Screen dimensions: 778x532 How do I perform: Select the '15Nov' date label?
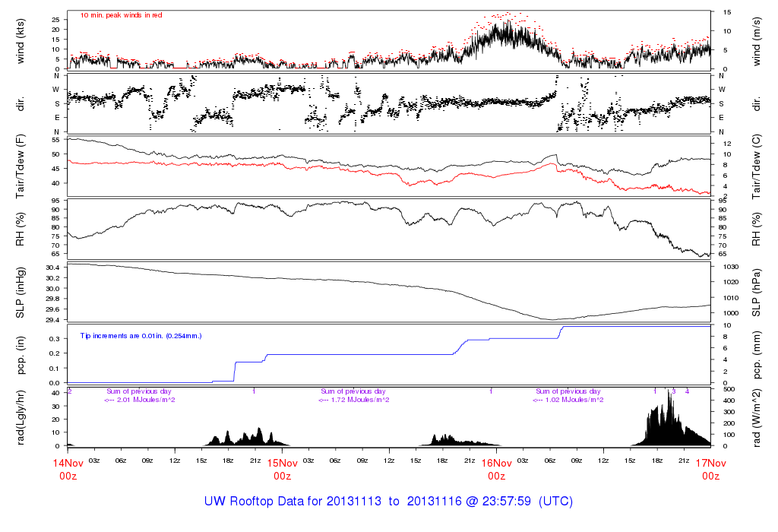(x=283, y=464)
